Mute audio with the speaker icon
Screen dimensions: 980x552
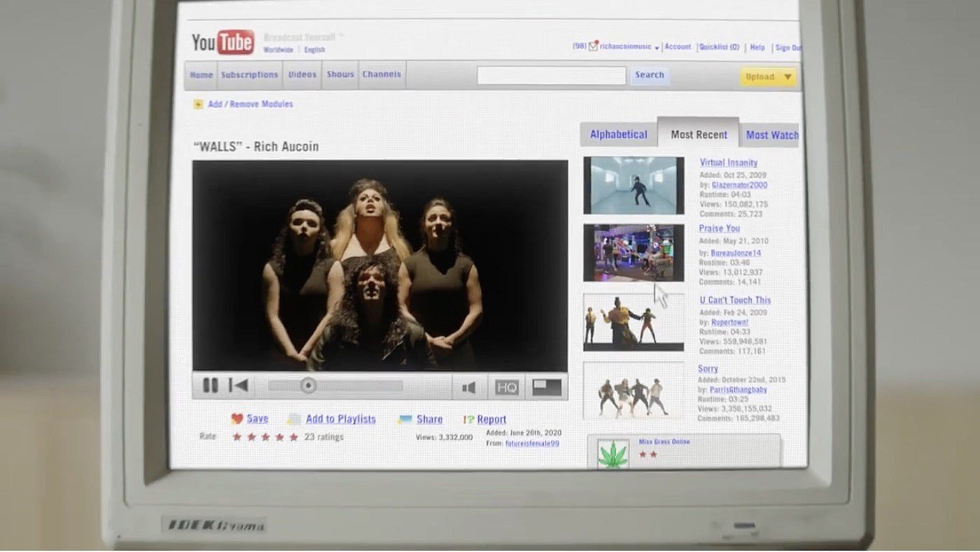click(x=468, y=387)
